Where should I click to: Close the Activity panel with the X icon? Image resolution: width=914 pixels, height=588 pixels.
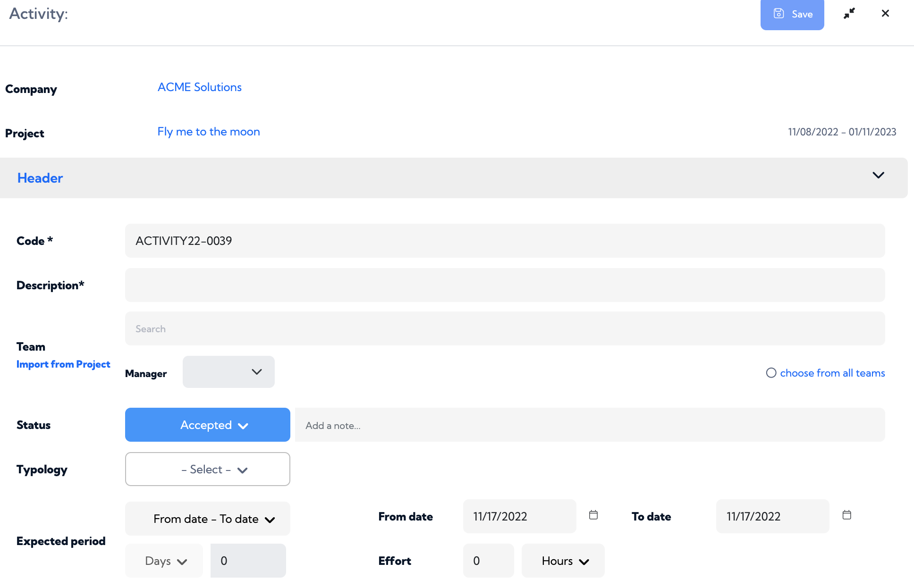click(885, 13)
